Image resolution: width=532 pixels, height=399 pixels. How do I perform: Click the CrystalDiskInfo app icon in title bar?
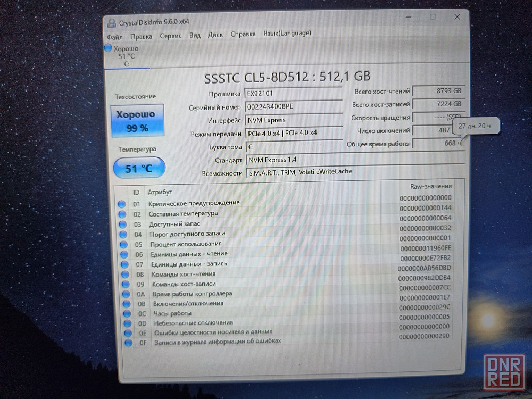[x=111, y=22]
